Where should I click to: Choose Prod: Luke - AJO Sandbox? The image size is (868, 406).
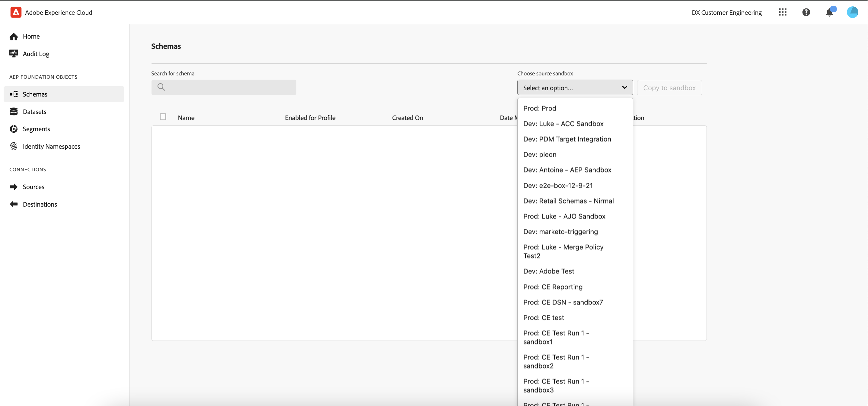click(575, 217)
